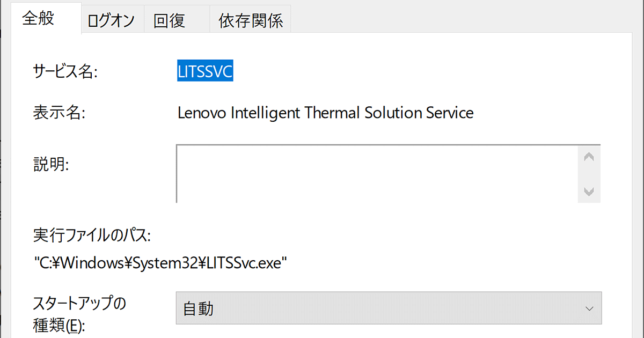
Task: Go to the 依存関係 tab
Action: coord(251,21)
